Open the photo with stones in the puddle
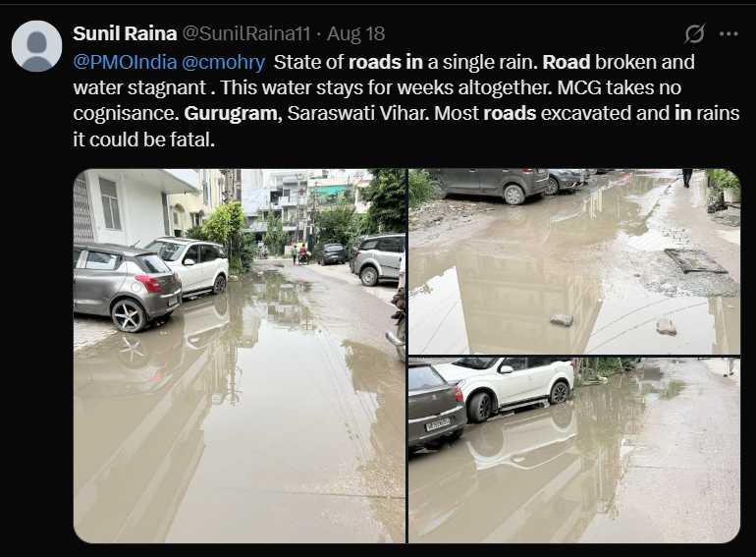This screenshot has width=756, height=557. pos(574,262)
